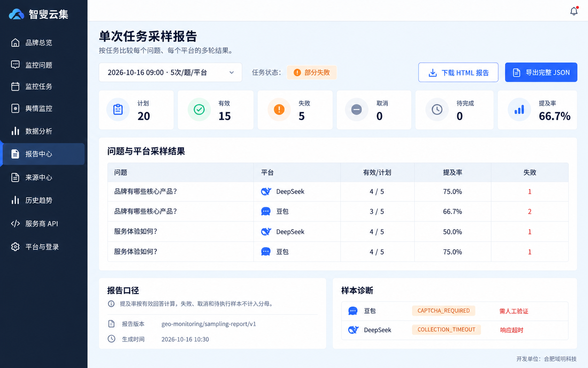The height and width of the screenshot is (368, 588).
Task: Click the 来源中心 document icon
Action: 15,177
